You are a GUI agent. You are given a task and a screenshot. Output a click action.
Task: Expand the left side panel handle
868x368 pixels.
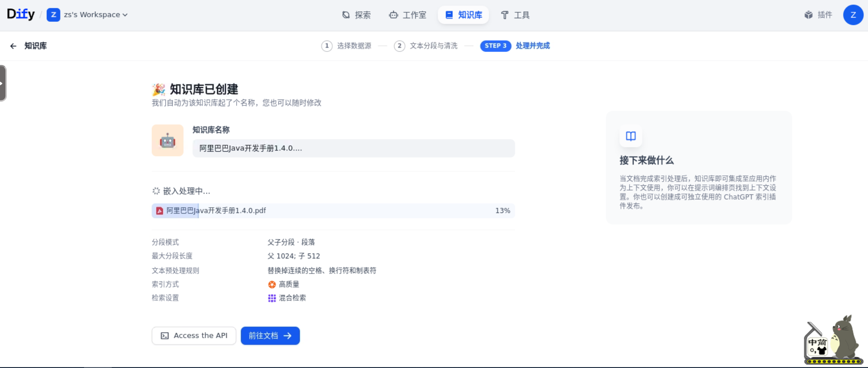pyautogui.click(x=3, y=83)
